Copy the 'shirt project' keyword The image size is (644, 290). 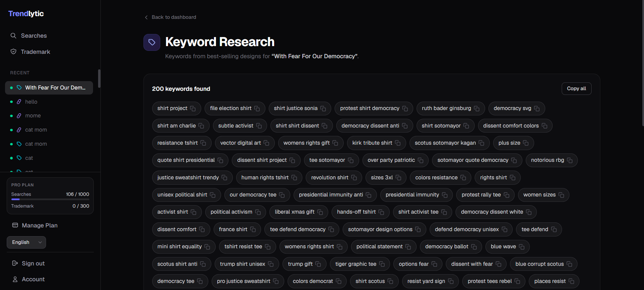193,108
